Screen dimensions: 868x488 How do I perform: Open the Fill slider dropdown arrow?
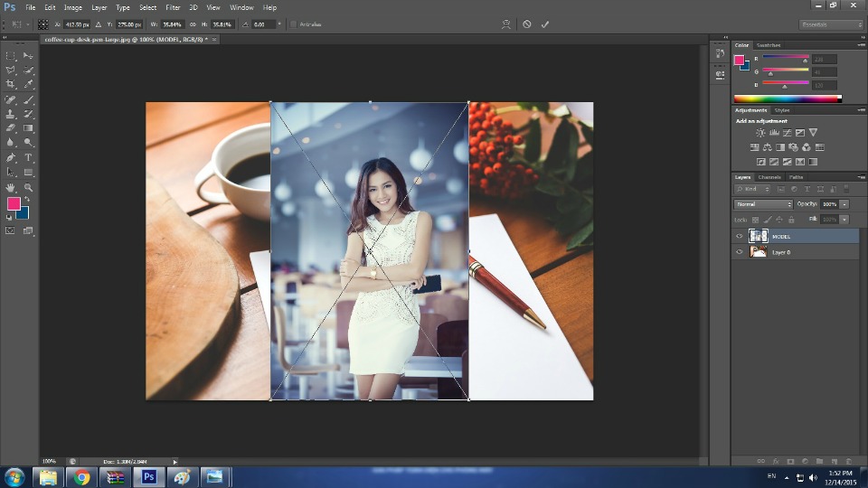(x=844, y=220)
